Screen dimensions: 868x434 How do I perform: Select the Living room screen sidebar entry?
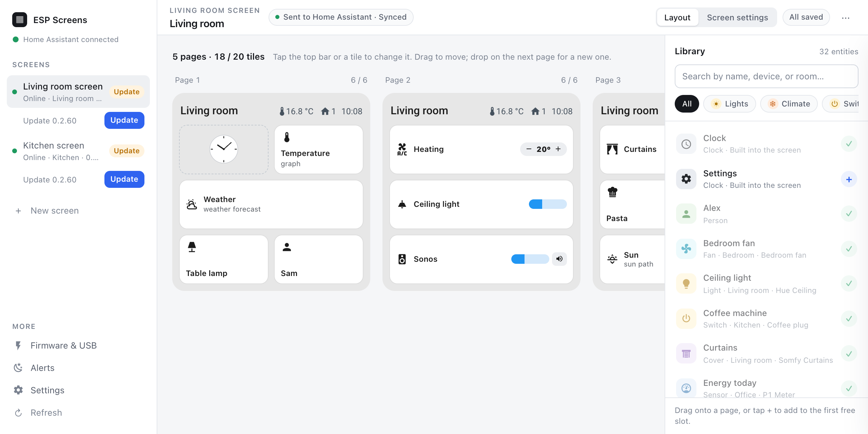[78, 92]
